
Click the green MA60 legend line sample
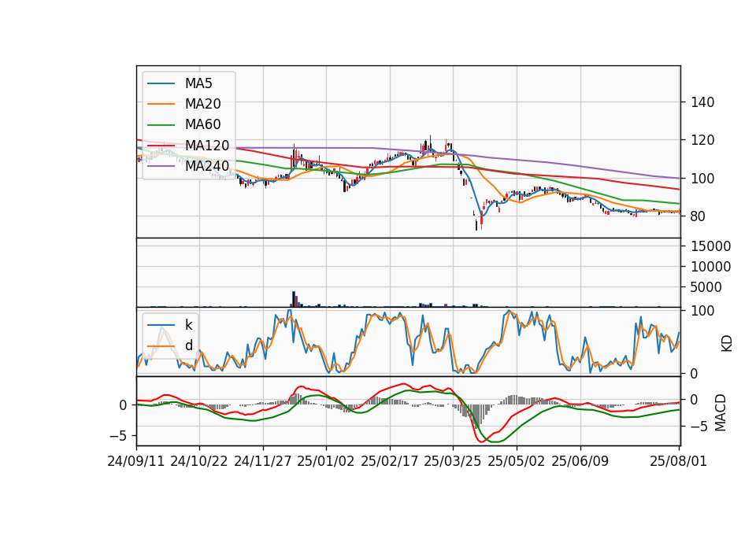(x=161, y=125)
